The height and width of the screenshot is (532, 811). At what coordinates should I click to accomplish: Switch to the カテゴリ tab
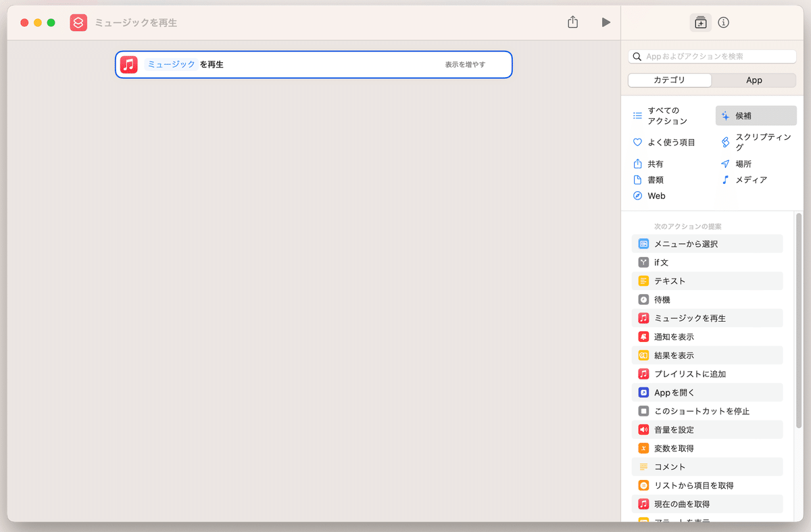(670, 80)
